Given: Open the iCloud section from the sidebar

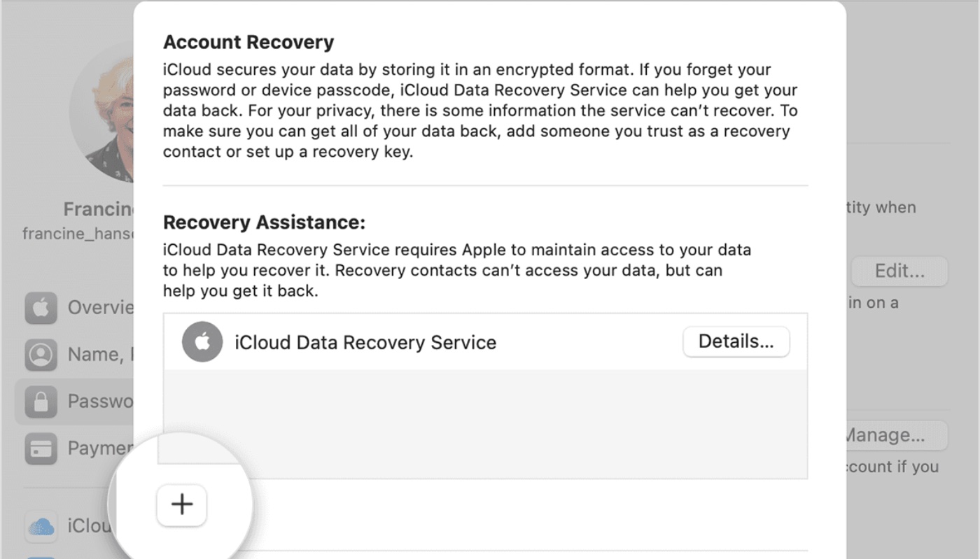Looking at the screenshot, I should (84, 526).
